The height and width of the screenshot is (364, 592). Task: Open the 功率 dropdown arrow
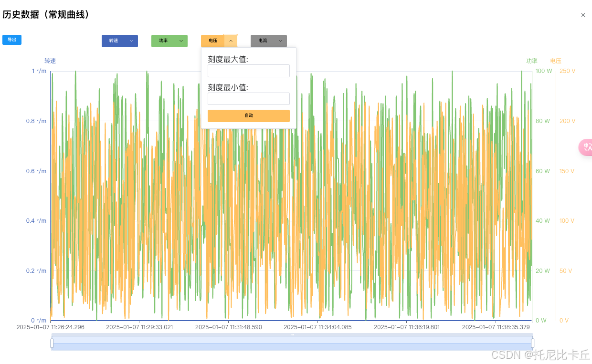point(181,41)
